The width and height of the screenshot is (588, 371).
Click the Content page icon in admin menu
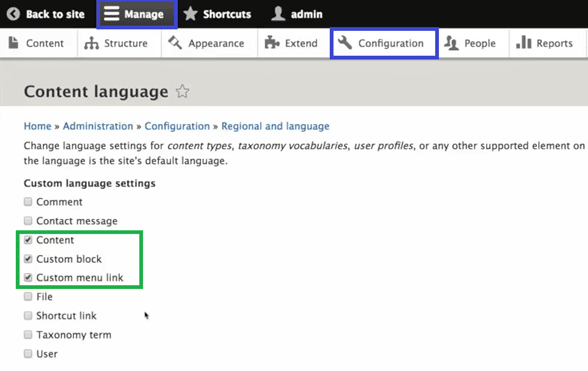point(14,43)
